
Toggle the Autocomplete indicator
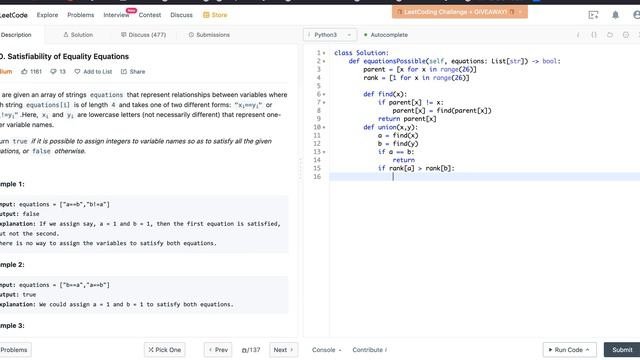pos(386,35)
